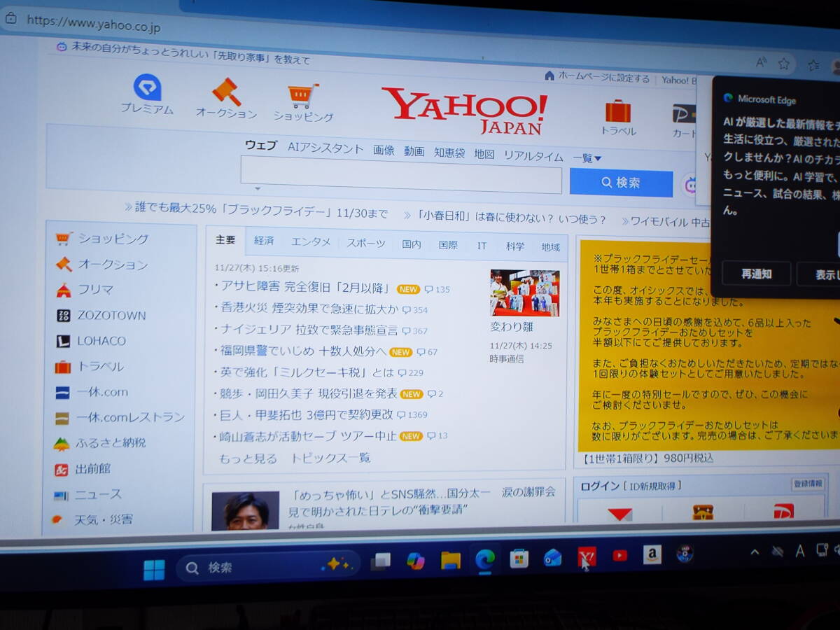Open the 変わり雛 news thumbnail
840x630 pixels.
(x=525, y=293)
